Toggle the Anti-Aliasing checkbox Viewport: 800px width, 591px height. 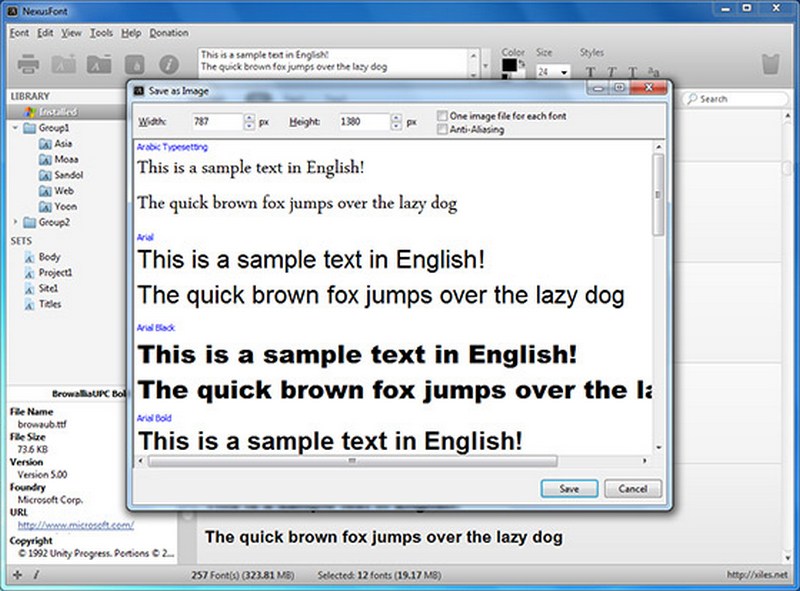[442, 129]
